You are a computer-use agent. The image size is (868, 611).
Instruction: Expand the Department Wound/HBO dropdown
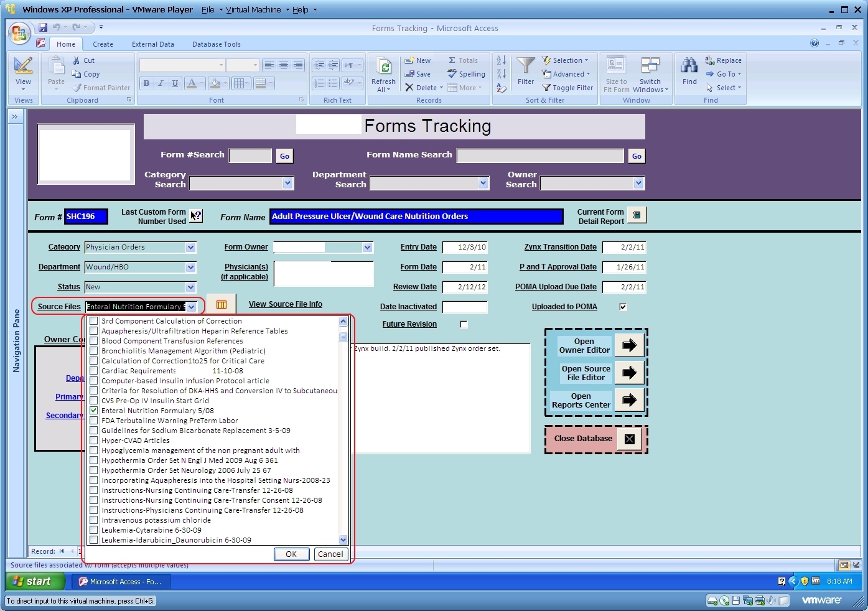coord(190,268)
